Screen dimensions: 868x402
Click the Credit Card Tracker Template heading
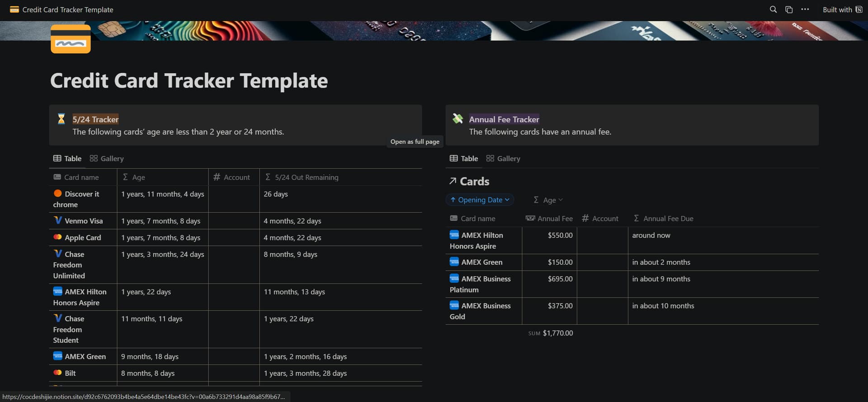pyautogui.click(x=189, y=81)
